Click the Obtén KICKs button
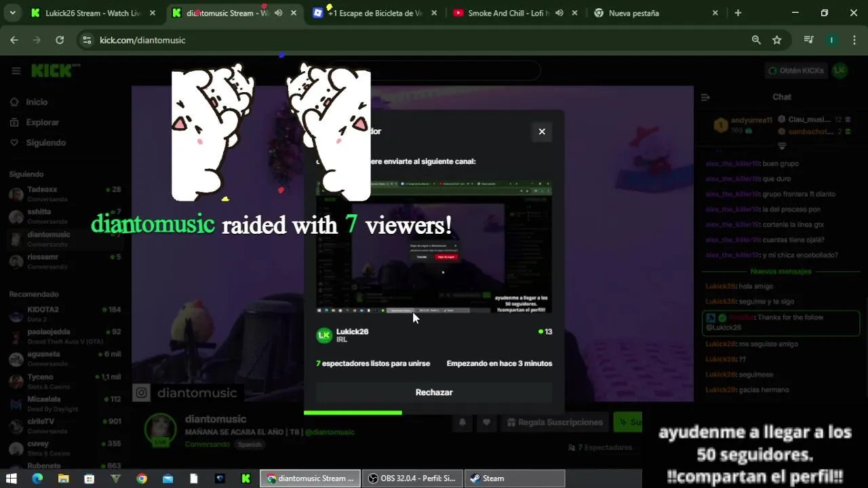 [795, 70]
